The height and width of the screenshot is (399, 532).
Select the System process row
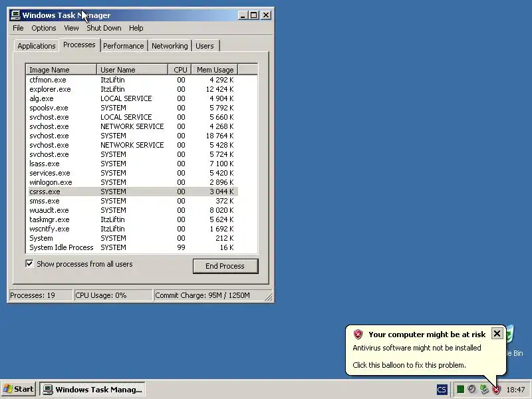pyautogui.click(x=133, y=238)
